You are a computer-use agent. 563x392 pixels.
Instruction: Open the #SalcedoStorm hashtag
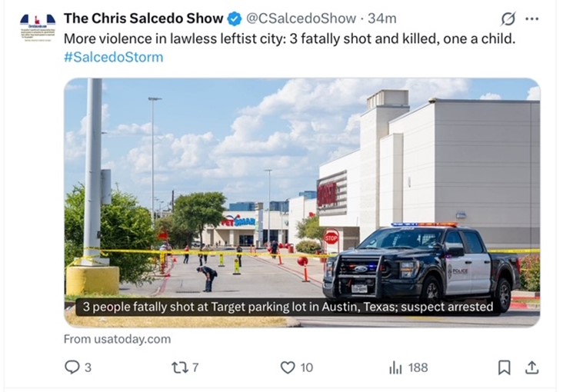[114, 57]
